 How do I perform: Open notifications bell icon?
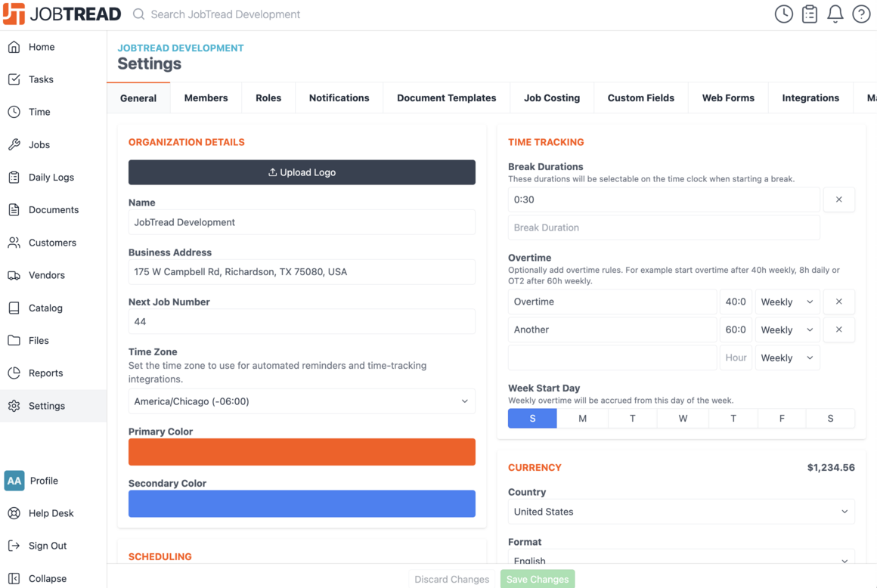(835, 14)
